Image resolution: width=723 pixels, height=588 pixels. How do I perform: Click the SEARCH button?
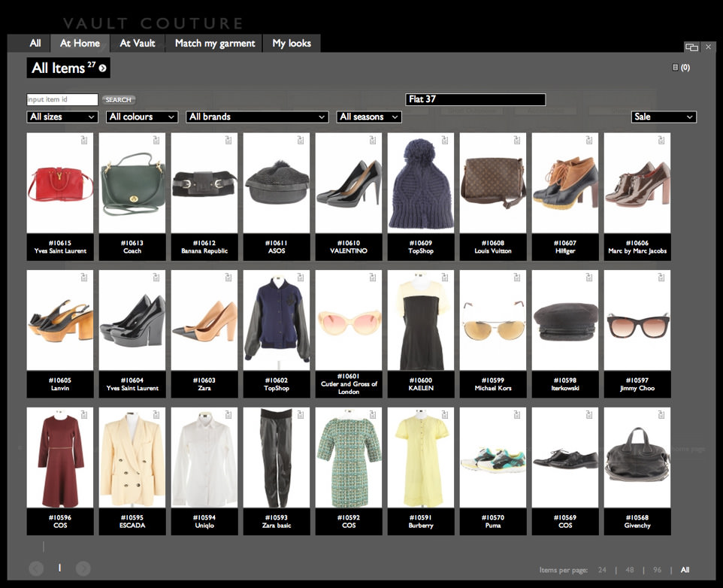[x=119, y=99]
